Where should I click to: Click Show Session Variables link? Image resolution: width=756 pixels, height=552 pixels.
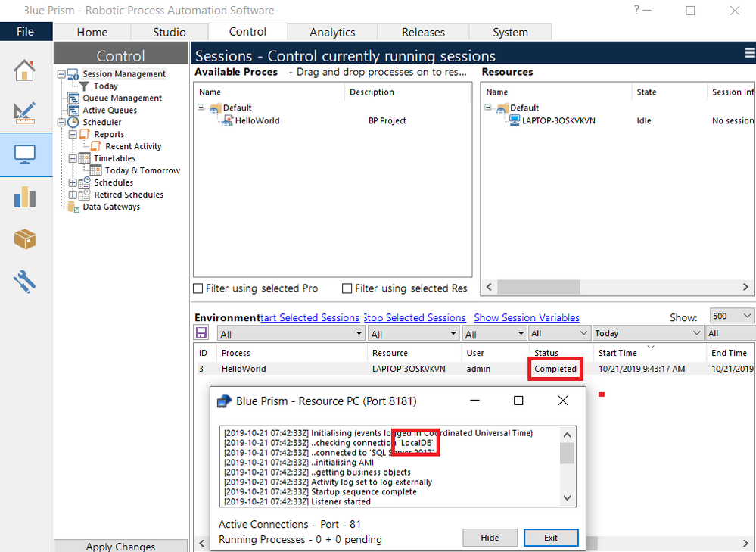pyautogui.click(x=527, y=318)
